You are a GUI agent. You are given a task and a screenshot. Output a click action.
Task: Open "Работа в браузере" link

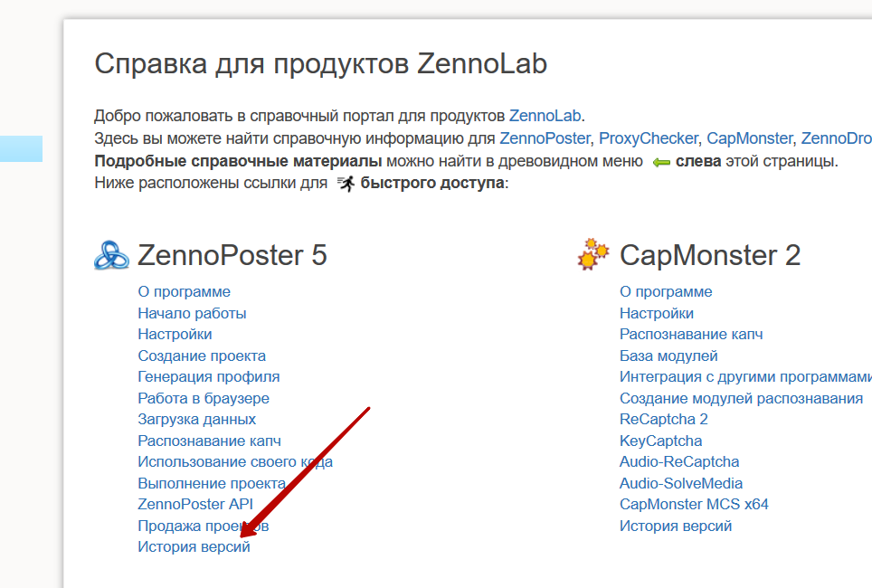(x=204, y=398)
